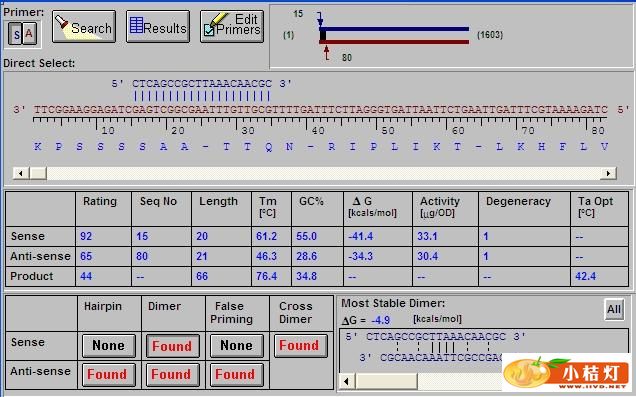Click the Sense Tm value 61.2
The width and height of the screenshot is (636, 397).
266,236
